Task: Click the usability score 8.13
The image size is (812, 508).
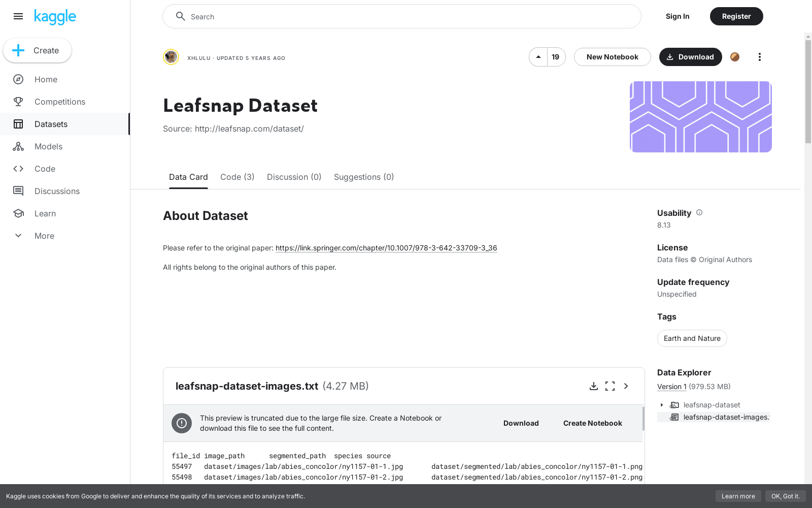Action: click(x=664, y=225)
